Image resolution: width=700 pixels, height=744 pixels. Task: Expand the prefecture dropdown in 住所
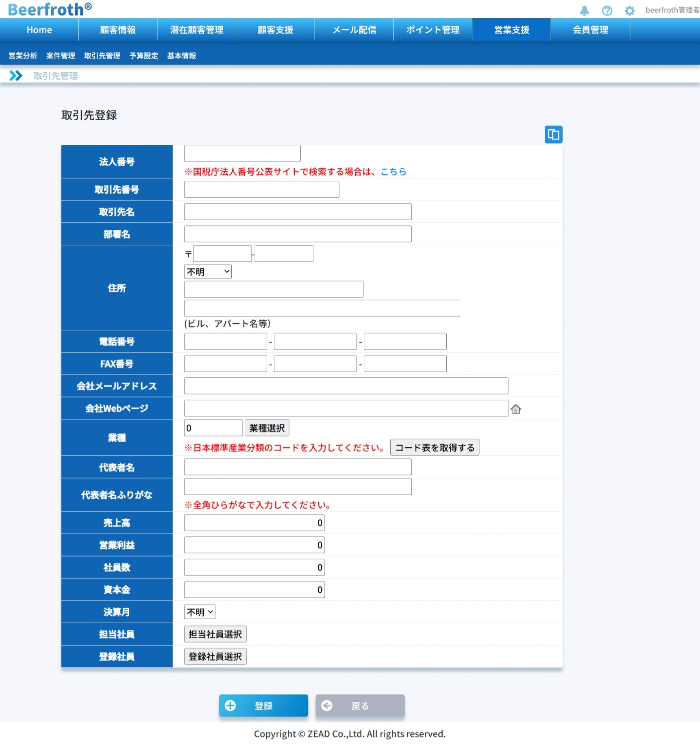pos(208,272)
